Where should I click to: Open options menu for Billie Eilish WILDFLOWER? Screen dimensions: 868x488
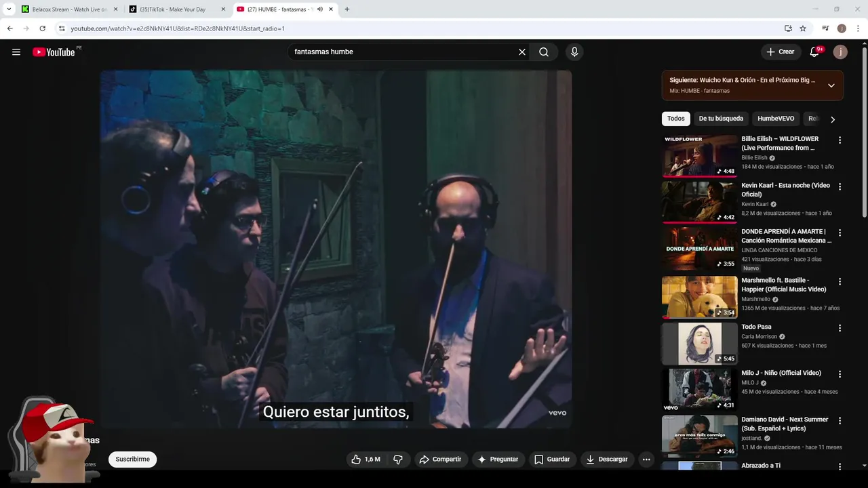point(840,140)
